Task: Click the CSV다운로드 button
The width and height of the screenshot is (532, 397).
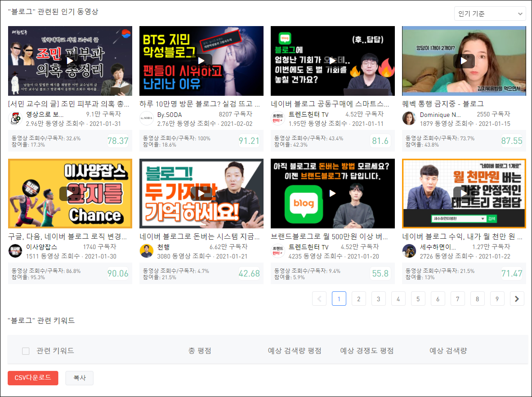Action: pyautogui.click(x=33, y=378)
